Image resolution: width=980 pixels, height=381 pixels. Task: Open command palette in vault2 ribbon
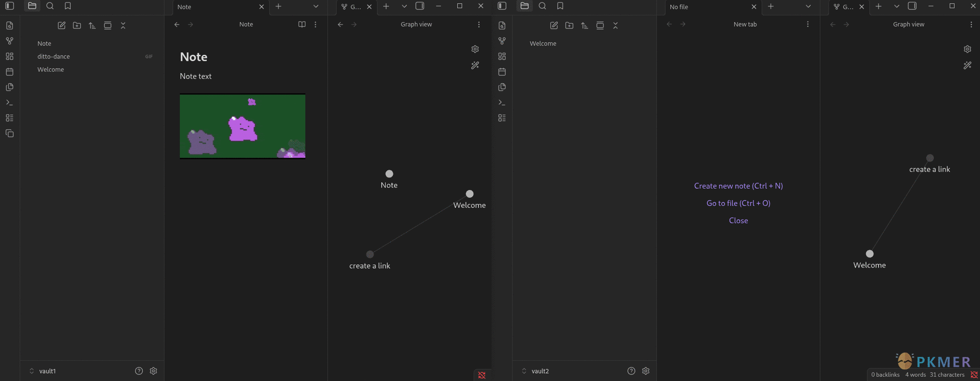coord(502,102)
